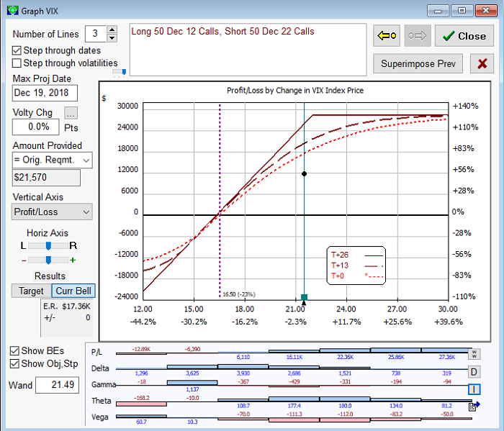Click the export icon with blue arrow
Screen dimensions: 504x431
474,407
